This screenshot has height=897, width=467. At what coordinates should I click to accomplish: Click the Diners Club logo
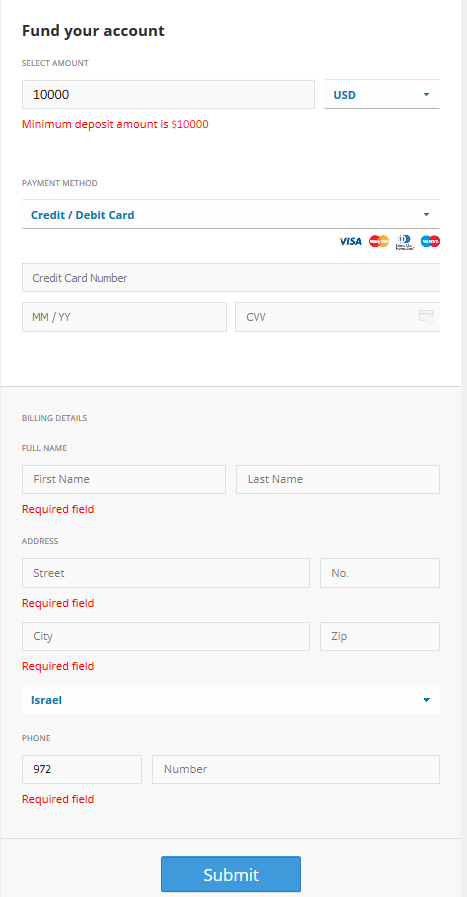click(405, 242)
